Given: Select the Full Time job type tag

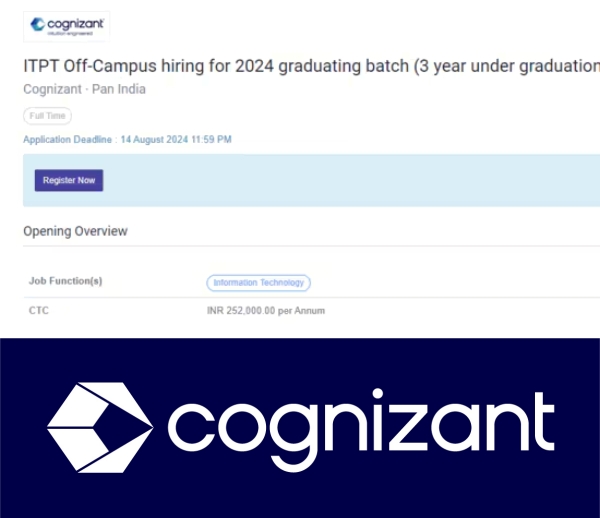Looking at the screenshot, I should (x=47, y=117).
